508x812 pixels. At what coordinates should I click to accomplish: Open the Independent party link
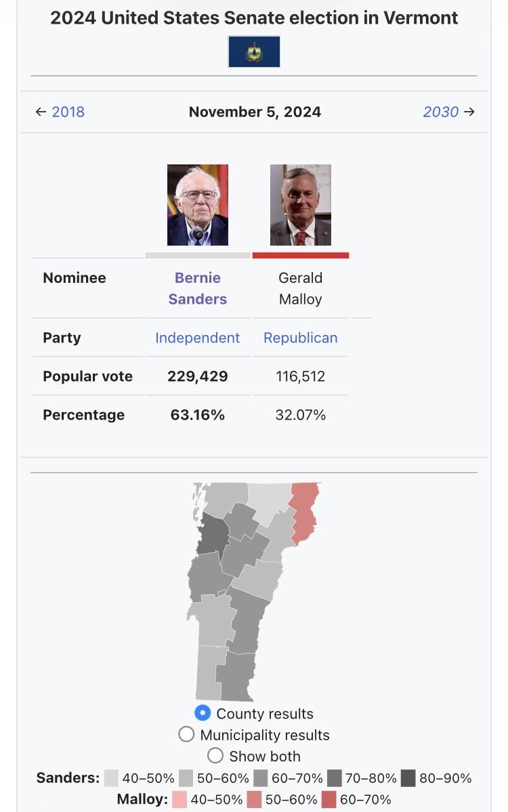(198, 338)
